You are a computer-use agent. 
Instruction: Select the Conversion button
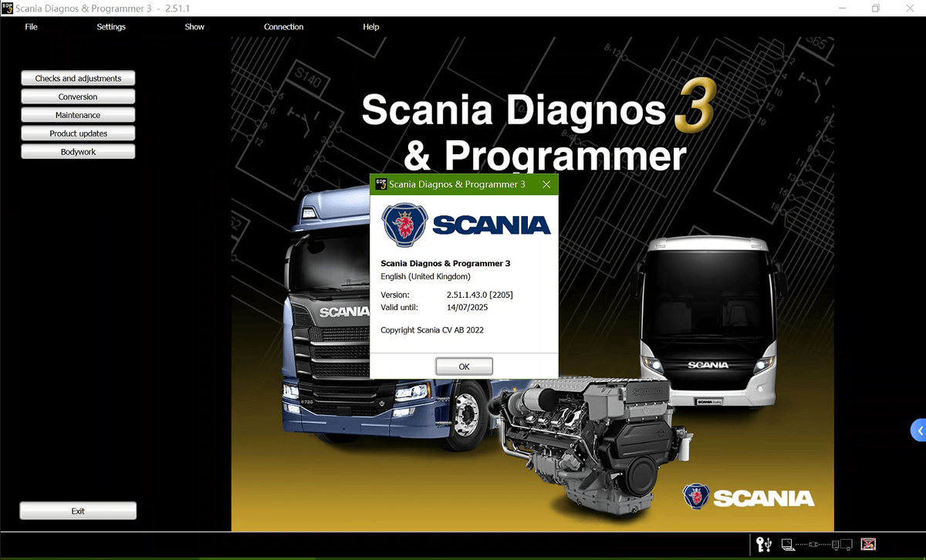click(x=78, y=97)
